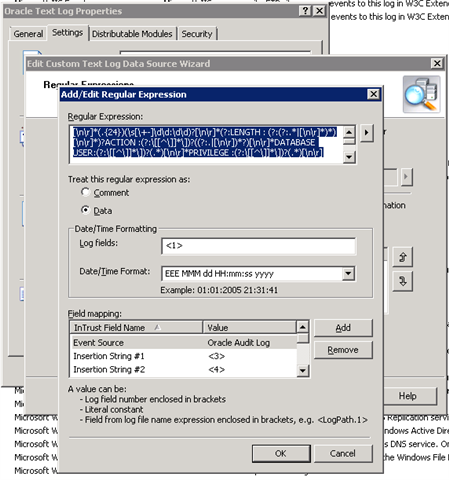Image resolution: width=449 pixels, height=480 pixels.
Task: Close the Oracle Text Log Properties window
Action: 319,11
